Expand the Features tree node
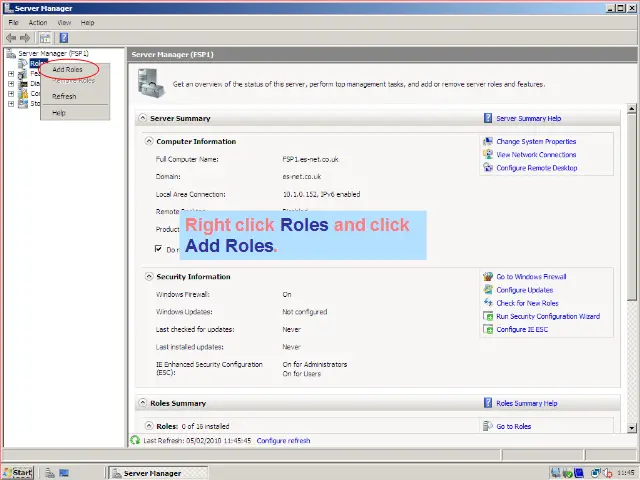The image size is (640, 480). [x=11, y=73]
